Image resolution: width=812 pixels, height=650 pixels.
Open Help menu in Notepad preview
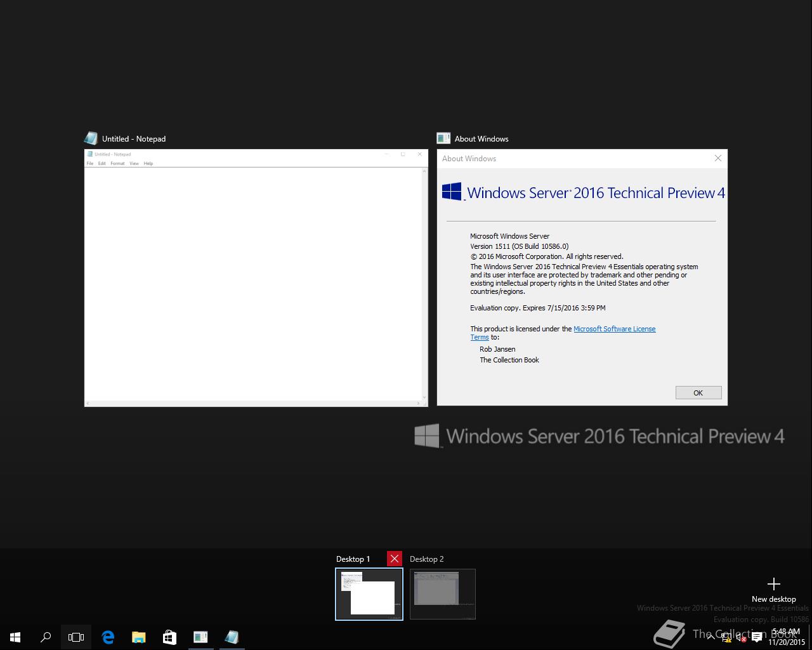click(x=148, y=163)
